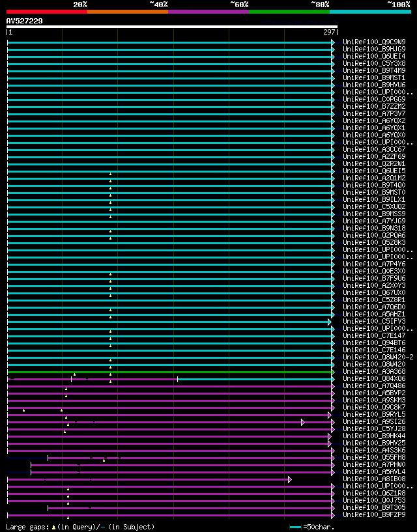Select the UniRef100_Q67UX0 label
The width and height of the screenshot is (417, 532).
374,292
